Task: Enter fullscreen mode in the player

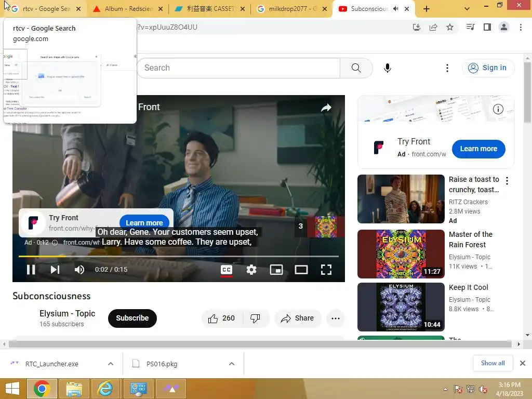Action: pyautogui.click(x=326, y=270)
